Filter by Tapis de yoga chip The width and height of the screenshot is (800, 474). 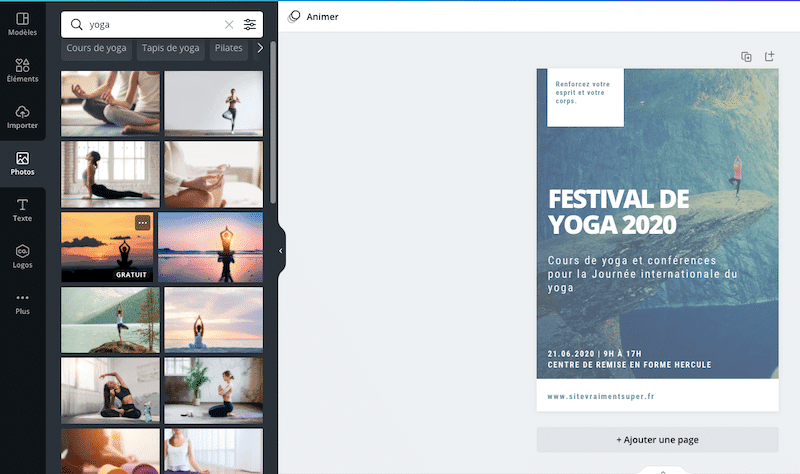coord(170,48)
